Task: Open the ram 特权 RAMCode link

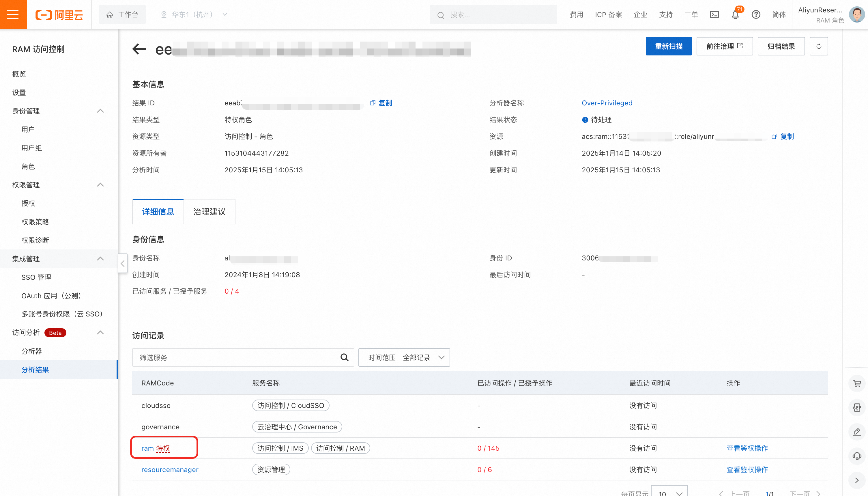Action: point(156,448)
